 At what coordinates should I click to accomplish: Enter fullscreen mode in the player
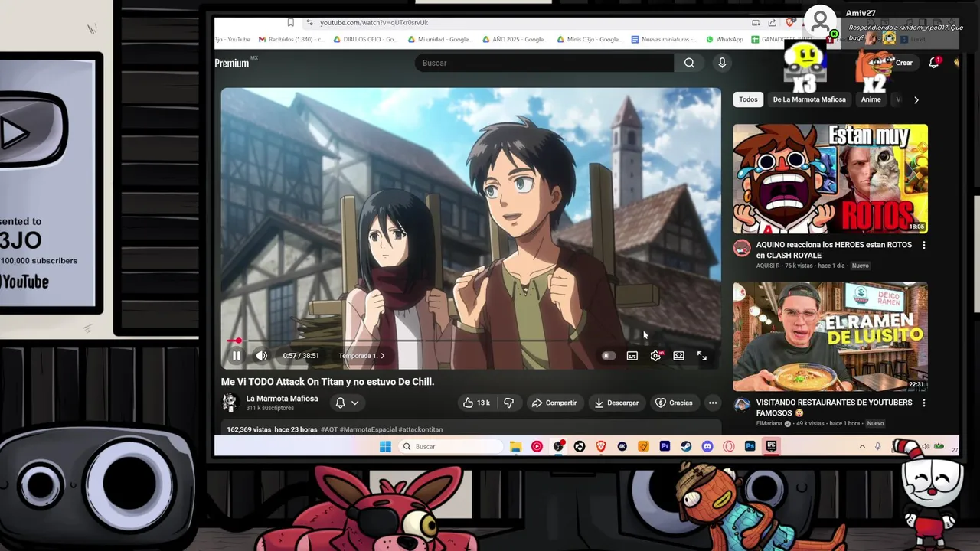click(x=702, y=356)
